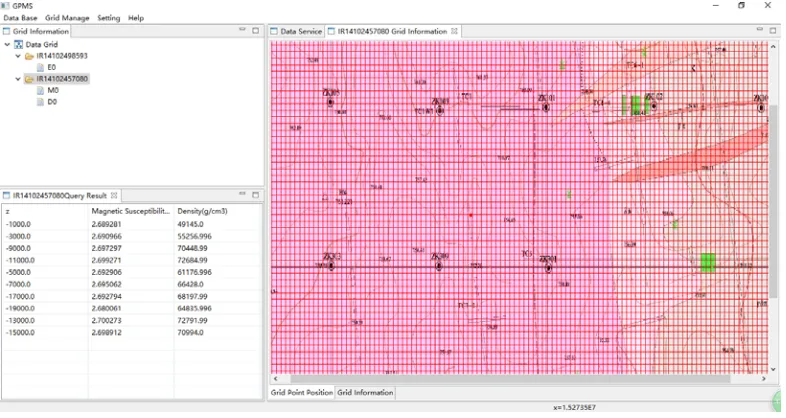Close the IR14102457080 Query Result tab
The width and height of the screenshot is (786, 418).
114,195
